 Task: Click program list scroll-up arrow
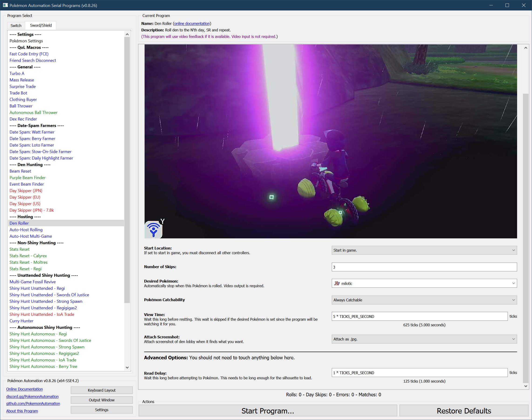(127, 34)
